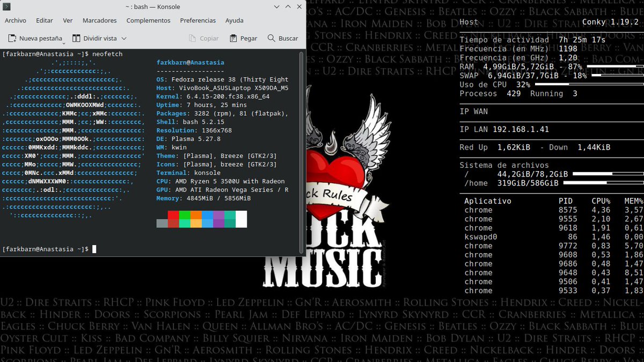
Task: Click the "Kernel: 6.4.15-200.fc38.x86_64" line
Action: 213,97
